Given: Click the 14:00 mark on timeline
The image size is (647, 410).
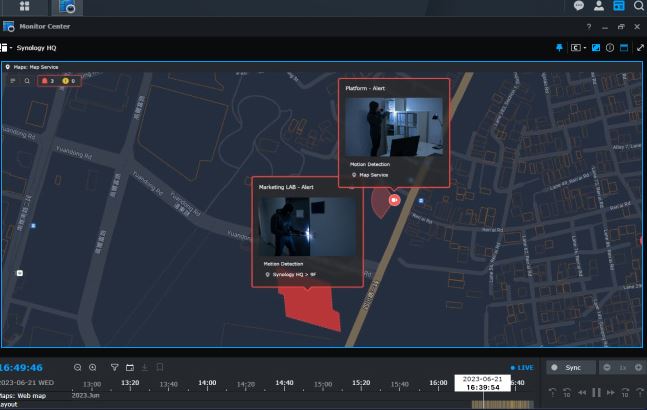Looking at the screenshot, I should (207, 383).
